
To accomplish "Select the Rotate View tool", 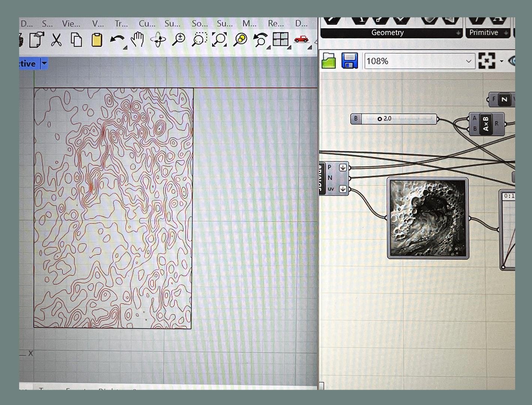I will pos(158,40).
